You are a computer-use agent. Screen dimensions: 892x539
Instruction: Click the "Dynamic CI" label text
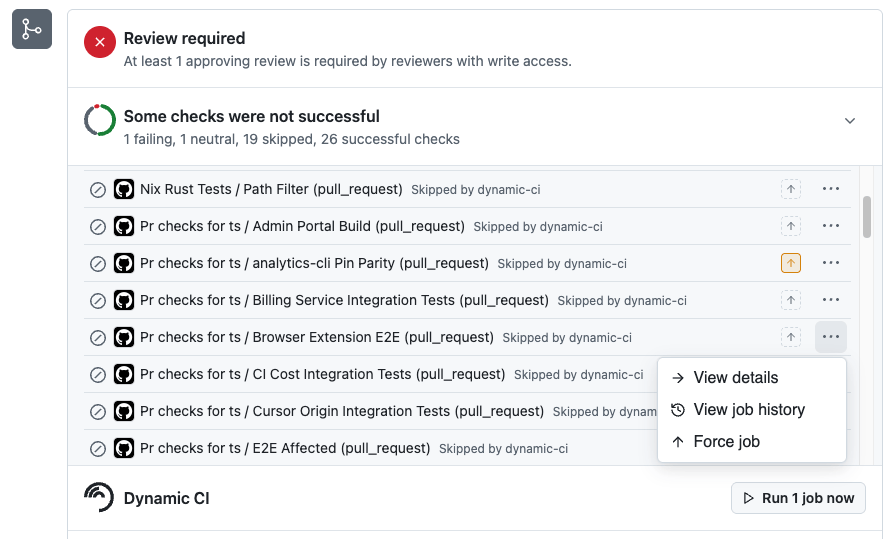pyautogui.click(x=167, y=498)
